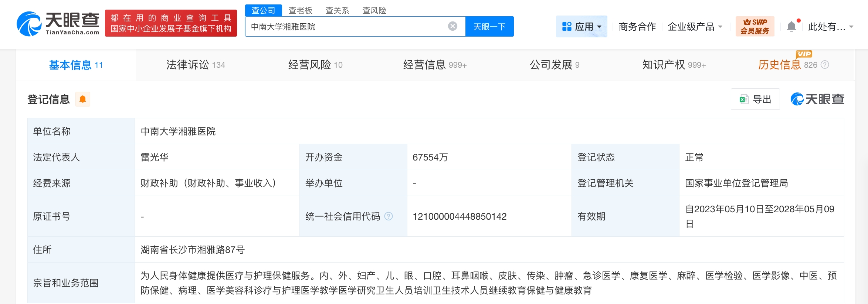Viewport: 868px width, 304px height.
Task: Click the TianYanCha watermark logo beside export
Action: pos(817,99)
